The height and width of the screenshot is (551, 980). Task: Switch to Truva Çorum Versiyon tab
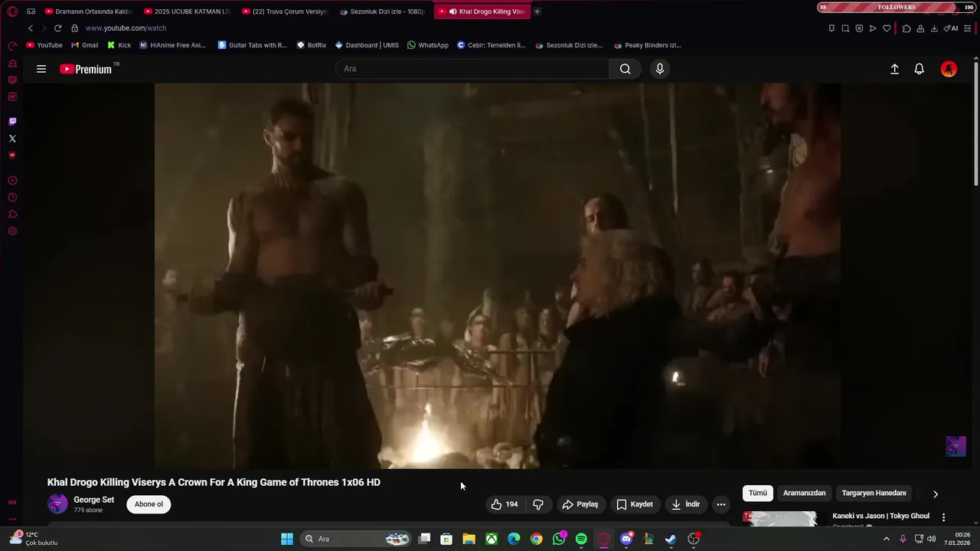pos(284,11)
